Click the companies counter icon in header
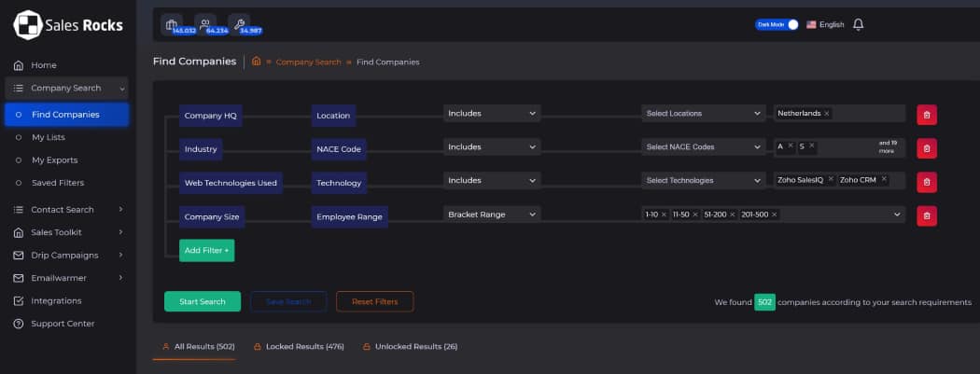This screenshot has height=374, width=980. [x=172, y=25]
